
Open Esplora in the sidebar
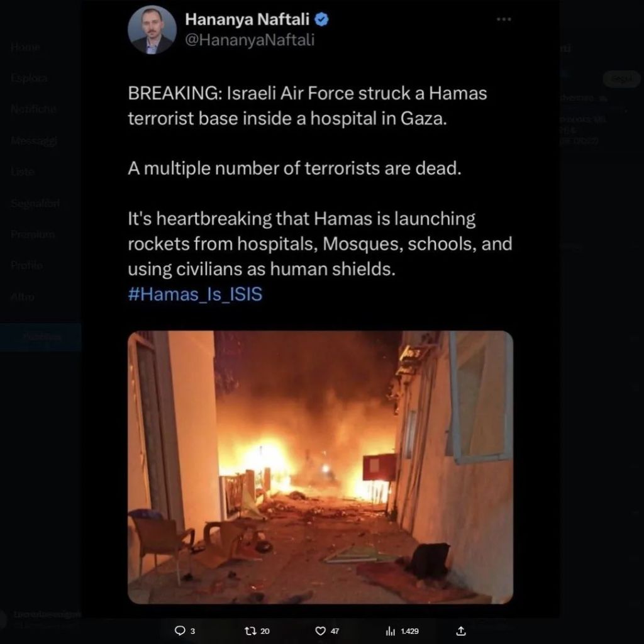pos(29,78)
